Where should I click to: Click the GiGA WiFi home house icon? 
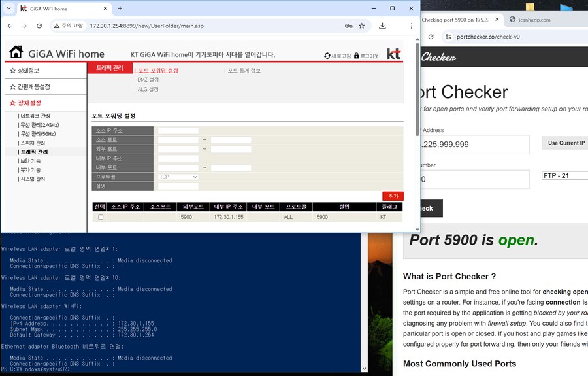[16, 52]
